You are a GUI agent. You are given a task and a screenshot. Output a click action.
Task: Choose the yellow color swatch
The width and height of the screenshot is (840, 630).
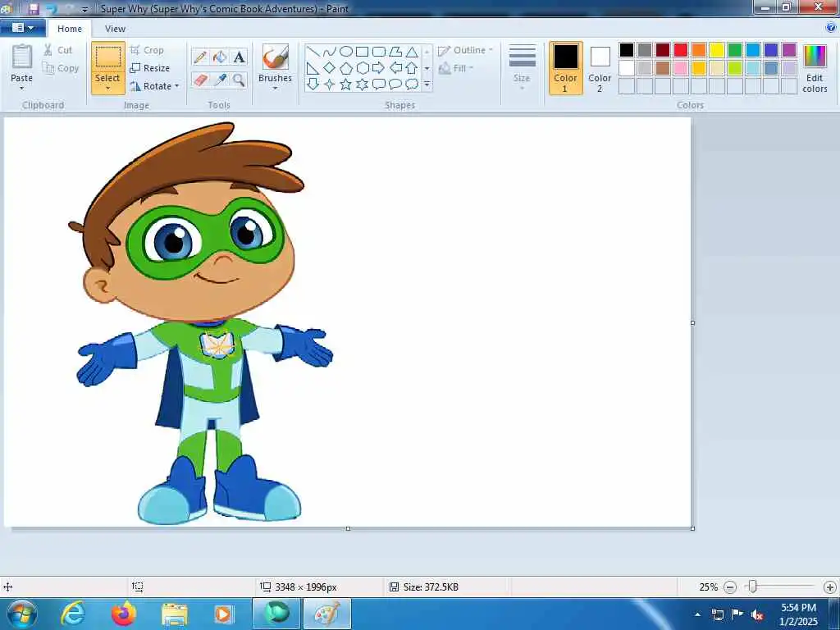pyautogui.click(x=717, y=50)
